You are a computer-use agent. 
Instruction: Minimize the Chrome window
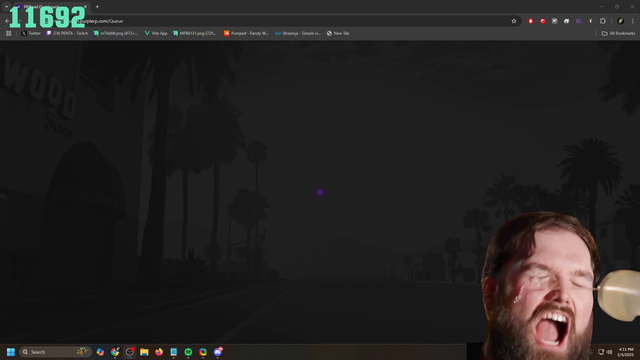(601, 7)
